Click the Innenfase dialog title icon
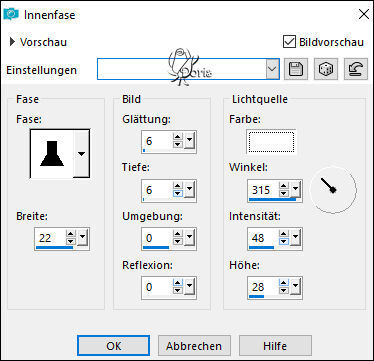374x361 pixels. pos(11,14)
